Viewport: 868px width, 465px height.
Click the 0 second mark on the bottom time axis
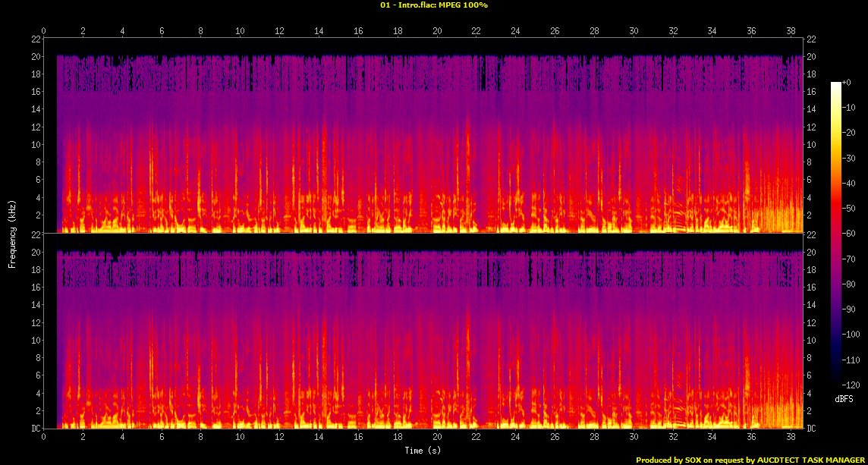tap(44, 437)
